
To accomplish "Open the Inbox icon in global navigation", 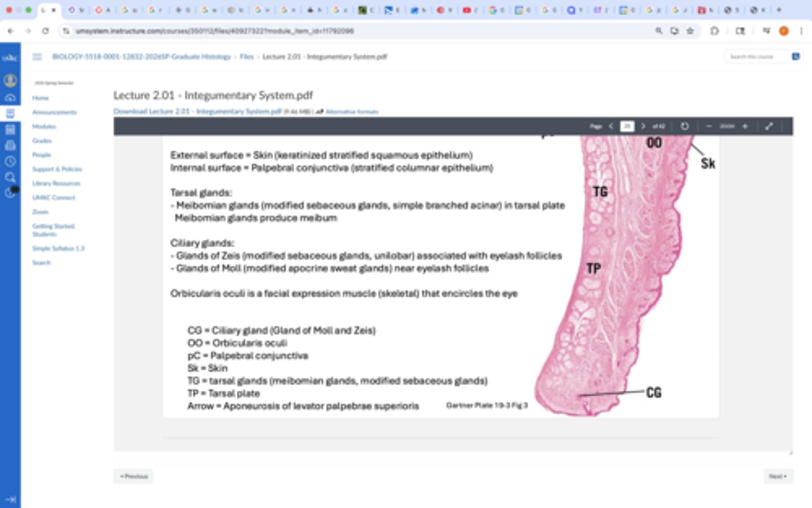I will 10,145.
